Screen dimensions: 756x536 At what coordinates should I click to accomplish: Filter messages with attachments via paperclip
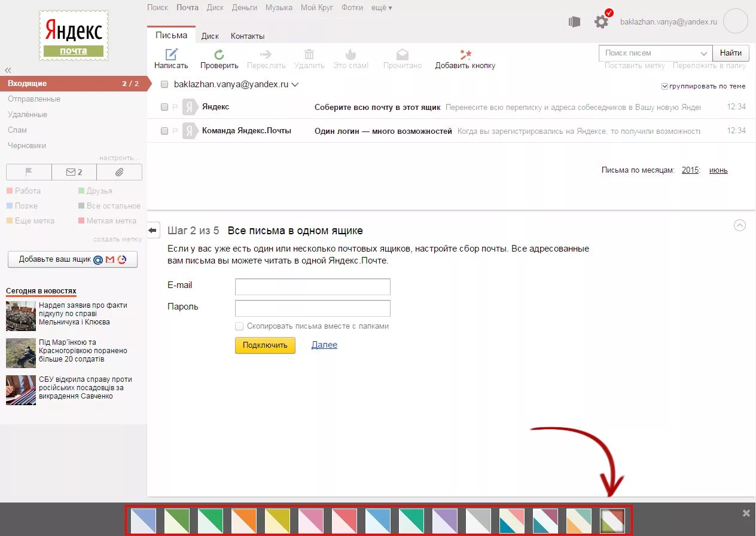[120, 172]
